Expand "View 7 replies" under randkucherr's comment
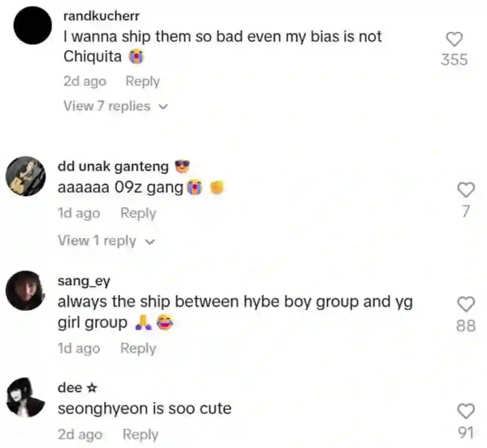 (x=116, y=106)
